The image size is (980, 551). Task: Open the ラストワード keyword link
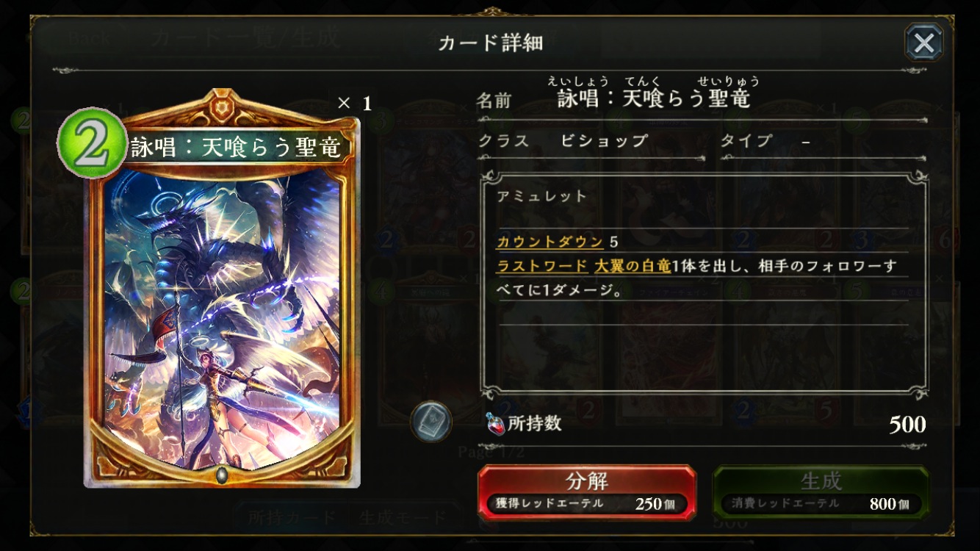[x=542, y=265]
